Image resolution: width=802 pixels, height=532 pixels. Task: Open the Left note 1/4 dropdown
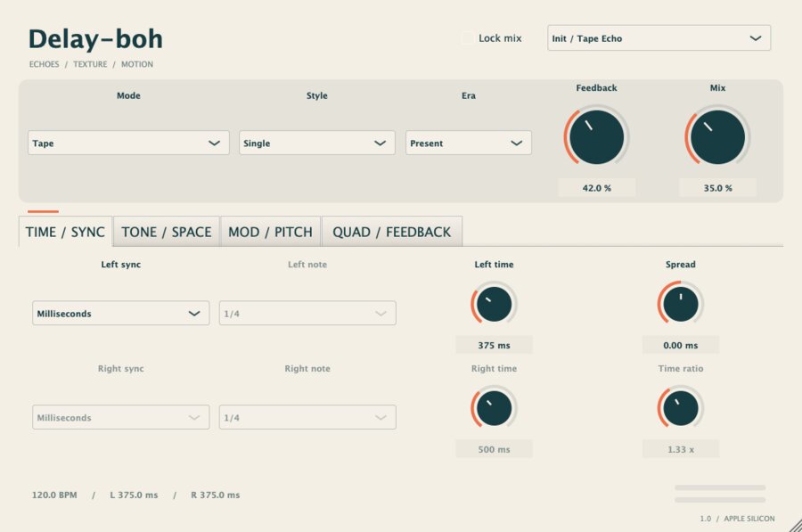pyautogui.click(x=307, y=313)
